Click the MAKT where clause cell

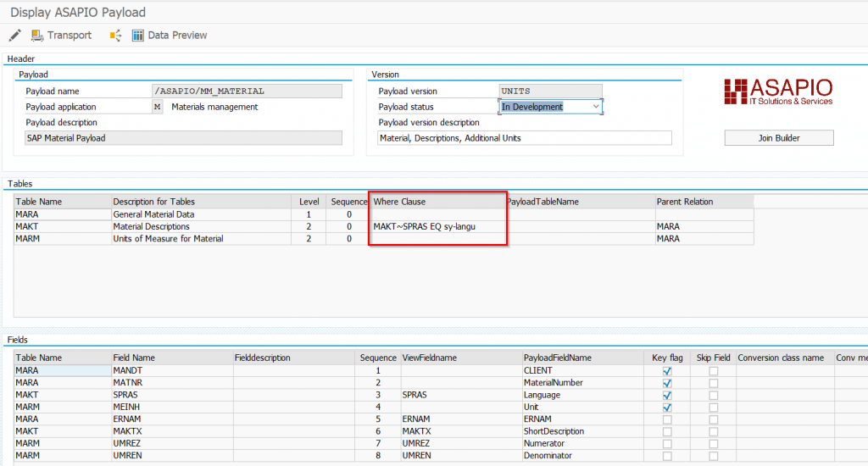(437, 227)
